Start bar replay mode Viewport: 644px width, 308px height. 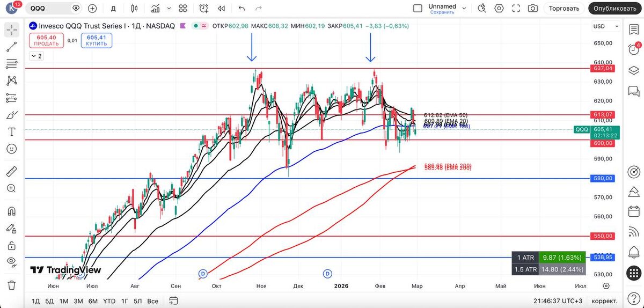pyautogui.click(x=221, y=9)
